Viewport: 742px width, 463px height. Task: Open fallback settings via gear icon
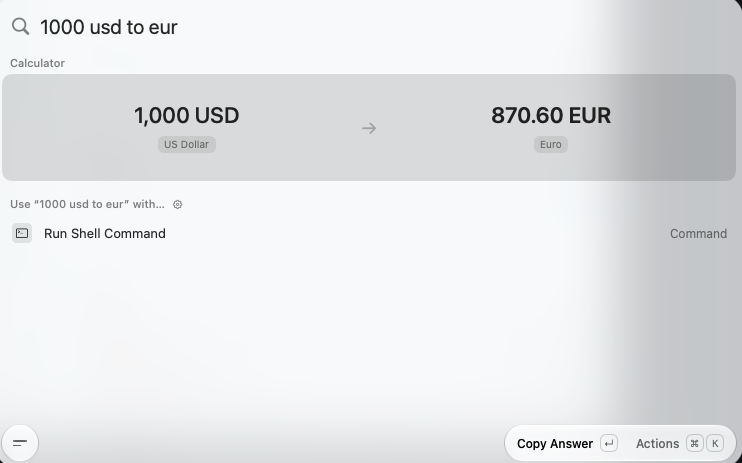click(177, 205)
